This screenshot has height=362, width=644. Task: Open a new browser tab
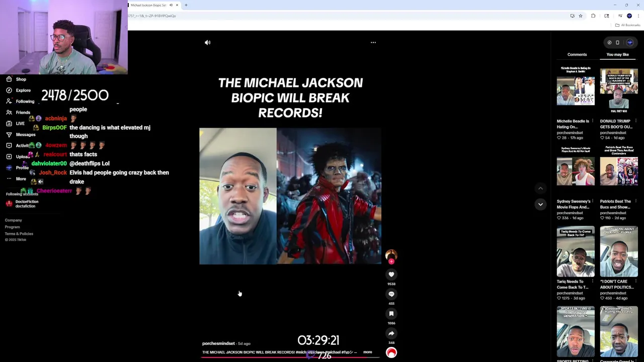(x=186, y=5)
